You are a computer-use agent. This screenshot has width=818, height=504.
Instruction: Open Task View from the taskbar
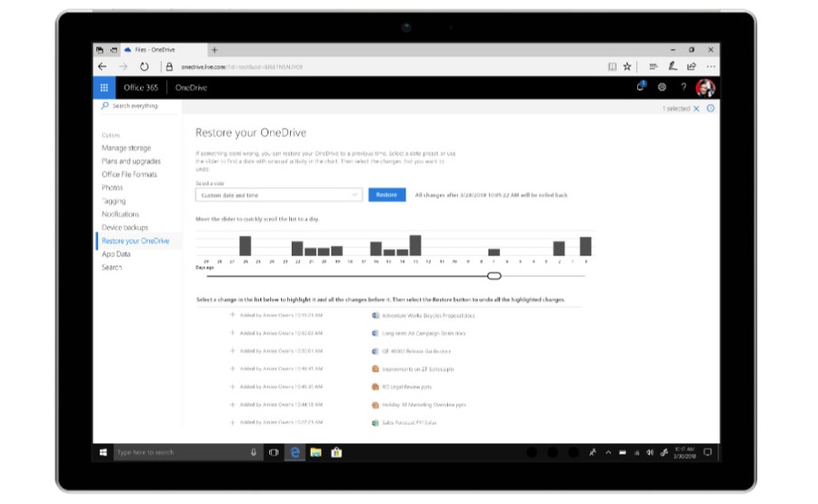click(274, 452)
